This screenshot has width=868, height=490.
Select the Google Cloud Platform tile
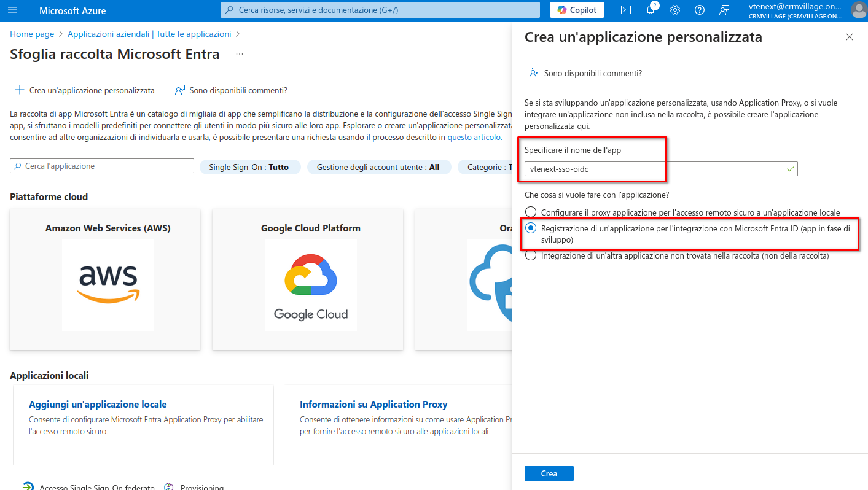(x=308, y=279)
